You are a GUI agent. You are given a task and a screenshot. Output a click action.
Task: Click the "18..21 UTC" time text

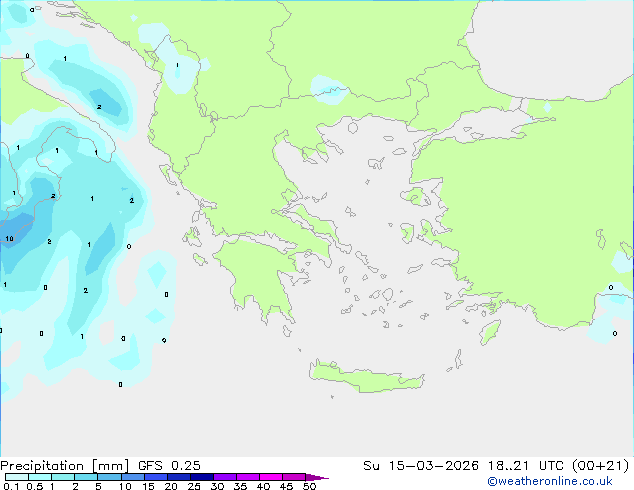tap(526, 465)
